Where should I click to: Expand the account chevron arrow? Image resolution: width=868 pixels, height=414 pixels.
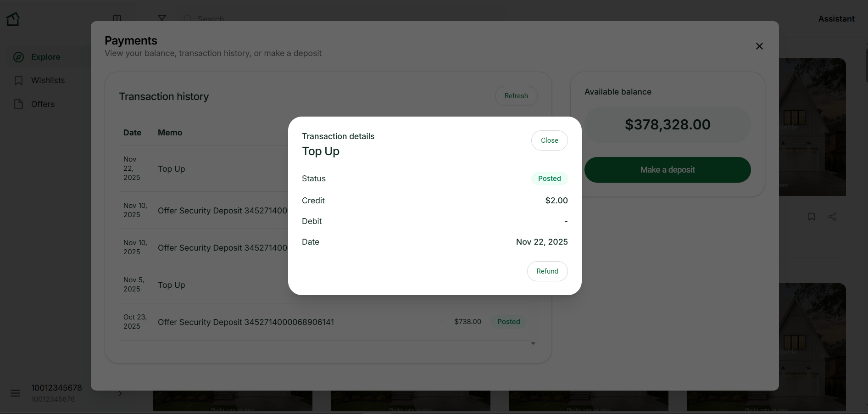(120, 393)
